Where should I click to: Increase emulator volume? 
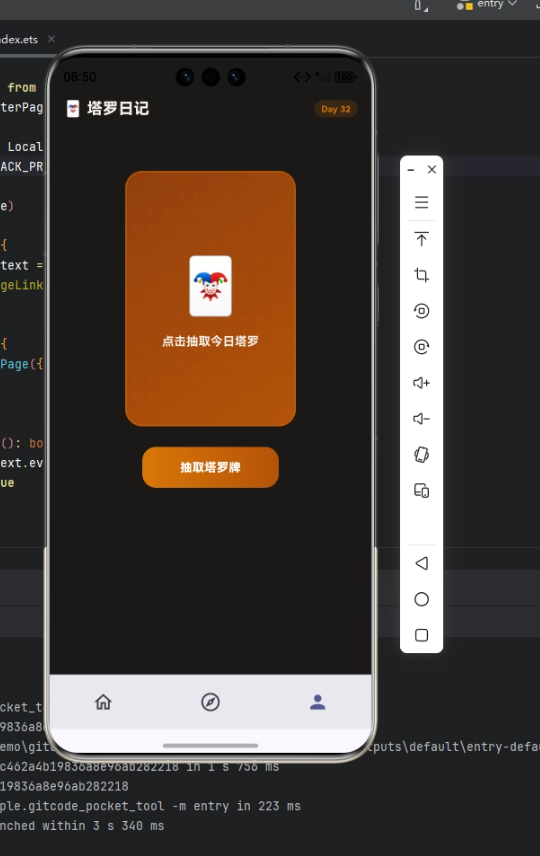[422, 383]
